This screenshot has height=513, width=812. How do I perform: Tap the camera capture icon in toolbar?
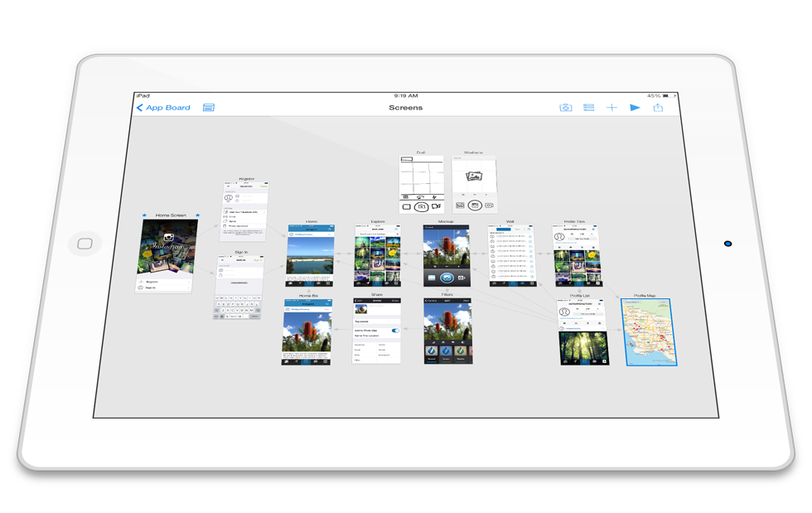point(565,108)
